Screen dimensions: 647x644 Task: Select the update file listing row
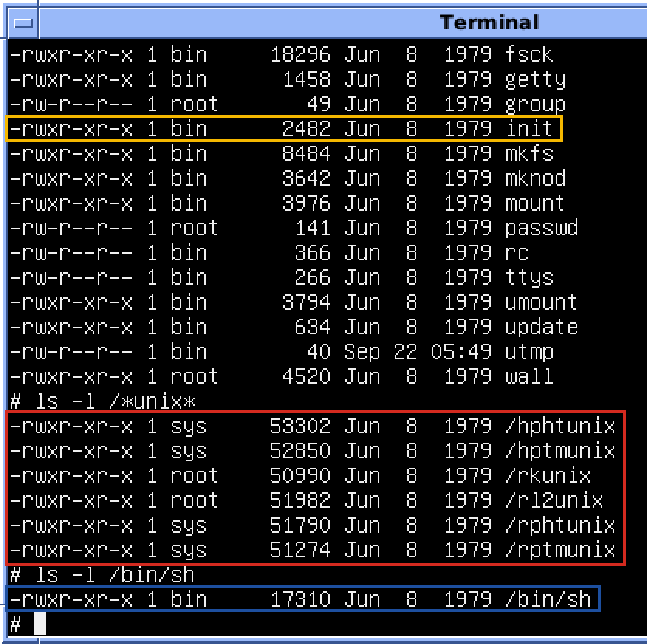coord(293,327)
